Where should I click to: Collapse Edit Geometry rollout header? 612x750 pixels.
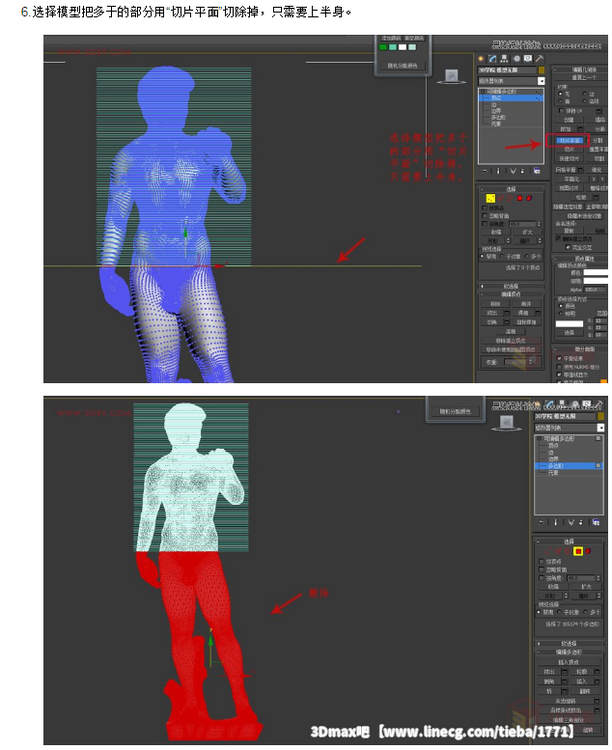pos(582,70)
